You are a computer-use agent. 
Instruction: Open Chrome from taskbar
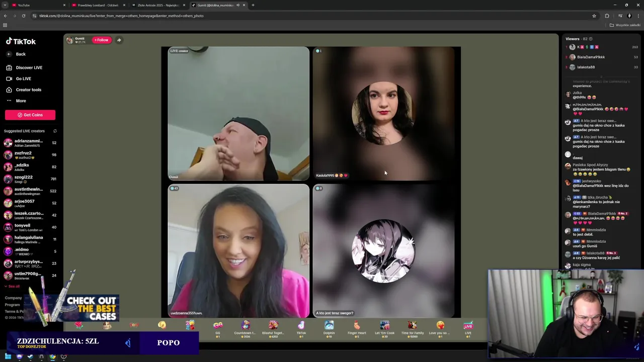click(52, 356)
